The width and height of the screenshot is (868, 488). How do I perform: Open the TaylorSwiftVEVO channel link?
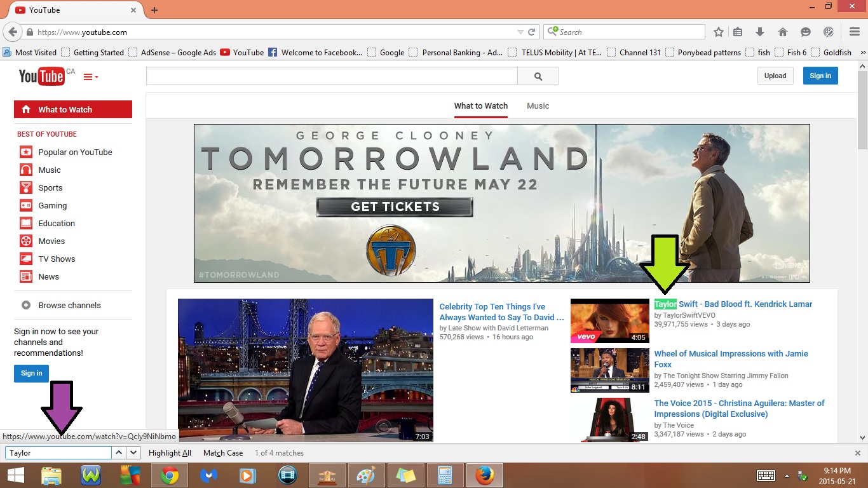(689, 315)
